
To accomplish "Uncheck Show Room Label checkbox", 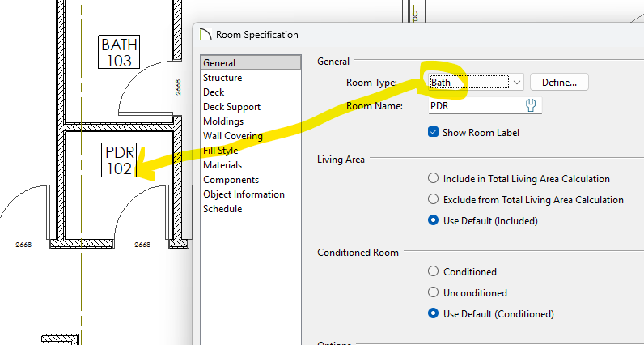I will pos(433,132).
